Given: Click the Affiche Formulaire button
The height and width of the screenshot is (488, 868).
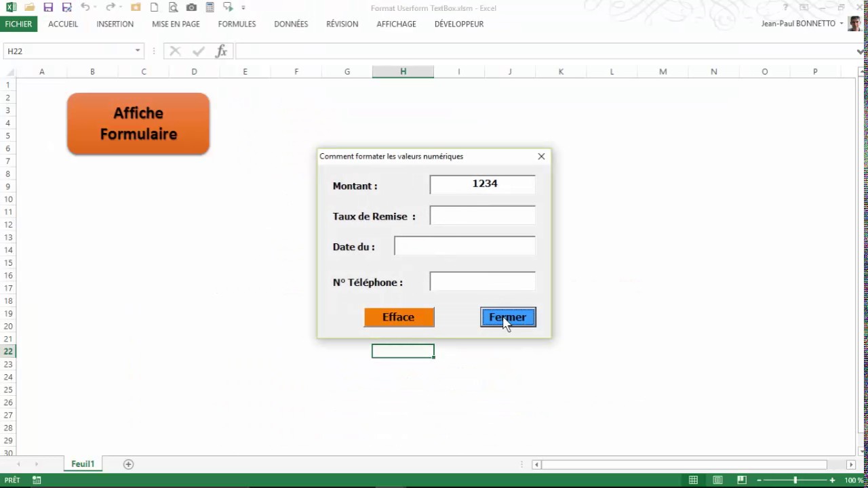Looking at the screenshot, I should tap(138, 123).
